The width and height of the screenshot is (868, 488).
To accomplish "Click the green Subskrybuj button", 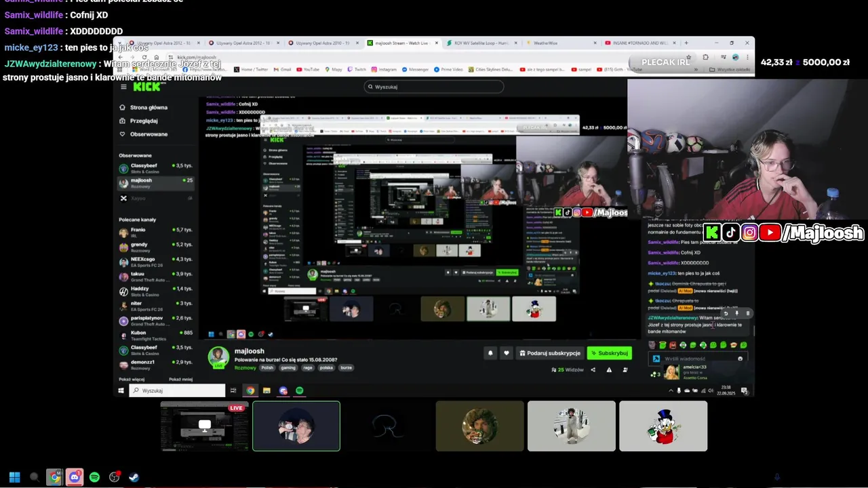I will coord(609,353).
